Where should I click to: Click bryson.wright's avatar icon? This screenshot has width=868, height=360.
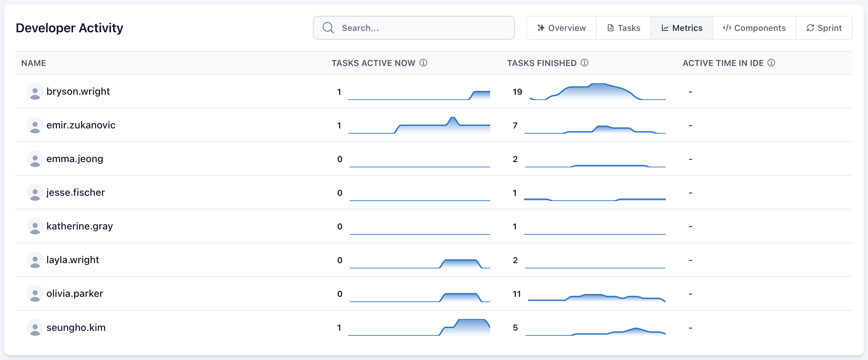pos(35,91)
